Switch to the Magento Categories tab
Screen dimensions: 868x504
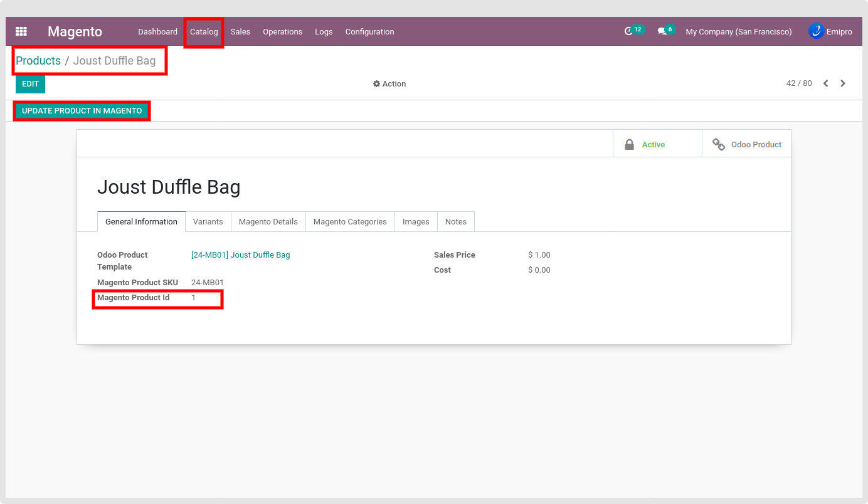350,221
